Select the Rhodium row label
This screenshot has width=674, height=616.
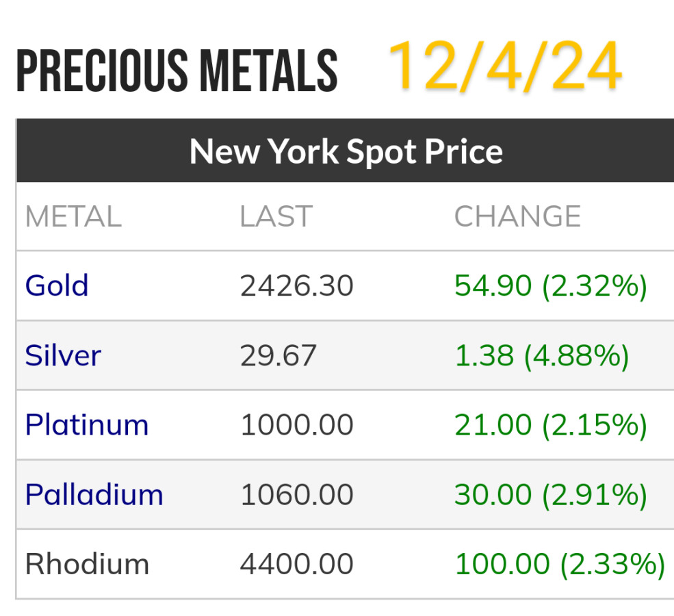click(x=87, y=564)
